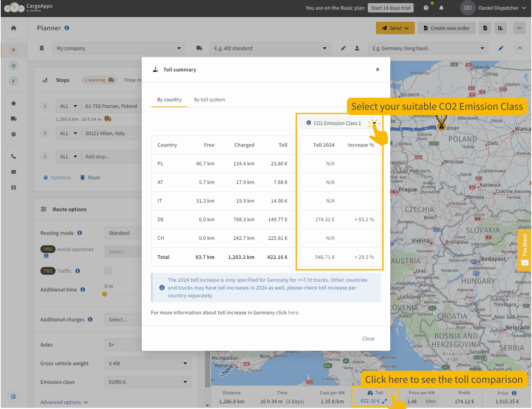Click the three-dots more options button
The image size is (532, 409).
click(519, 28)
